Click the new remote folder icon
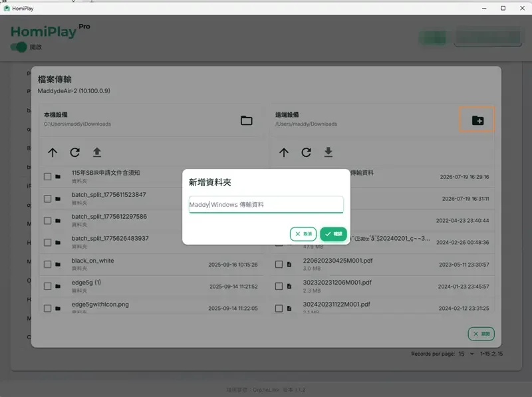This screenshot has height=397, width=532. tap(477, 120)
